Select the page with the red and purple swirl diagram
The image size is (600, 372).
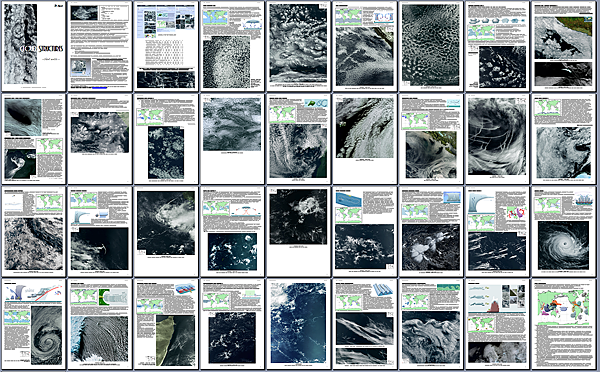tap(497, 232)
